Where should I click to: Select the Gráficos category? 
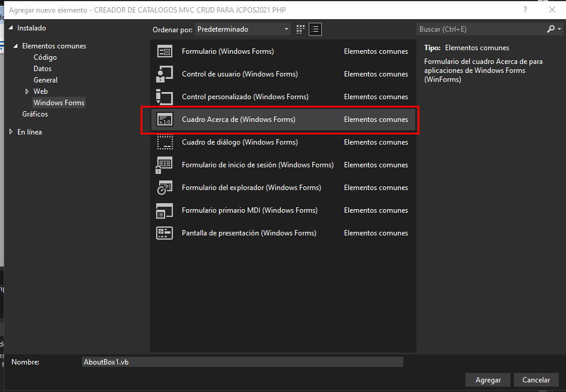tap(35, 114)
